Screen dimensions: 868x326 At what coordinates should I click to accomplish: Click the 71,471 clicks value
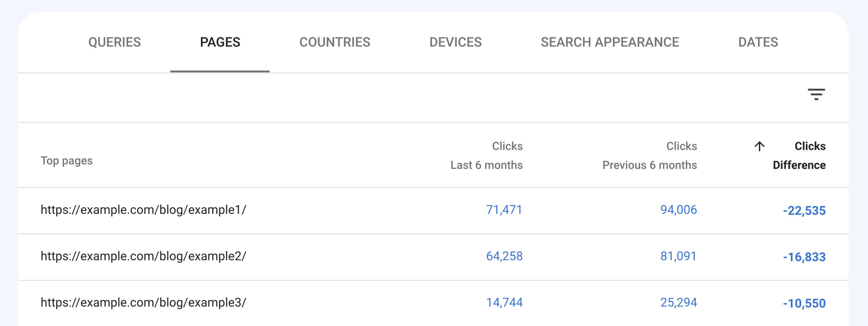tap(504, 210)
